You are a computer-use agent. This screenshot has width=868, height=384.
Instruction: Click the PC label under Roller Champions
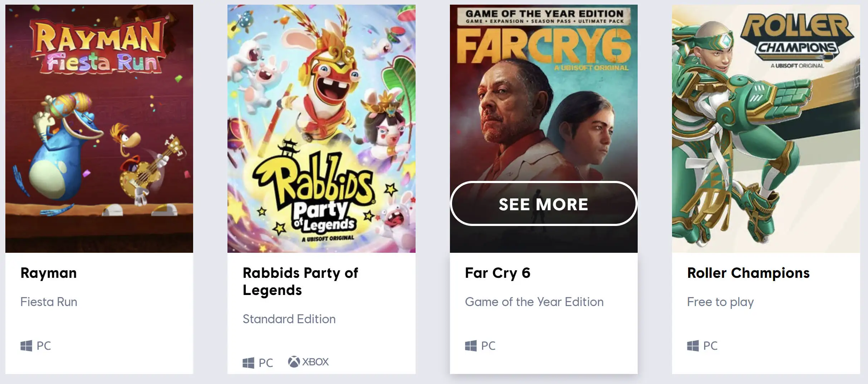click(x=710, y=346)
